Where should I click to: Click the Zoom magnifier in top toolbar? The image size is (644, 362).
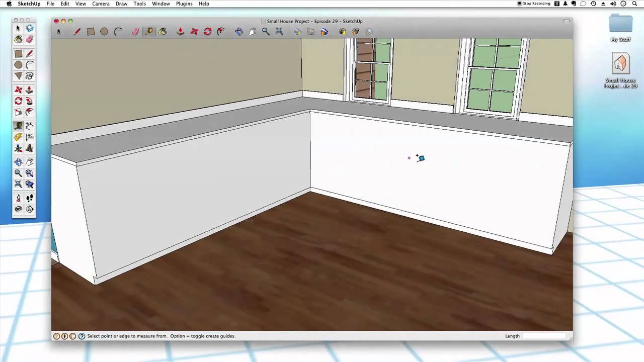pyautogui.click(x=266, y=32)
